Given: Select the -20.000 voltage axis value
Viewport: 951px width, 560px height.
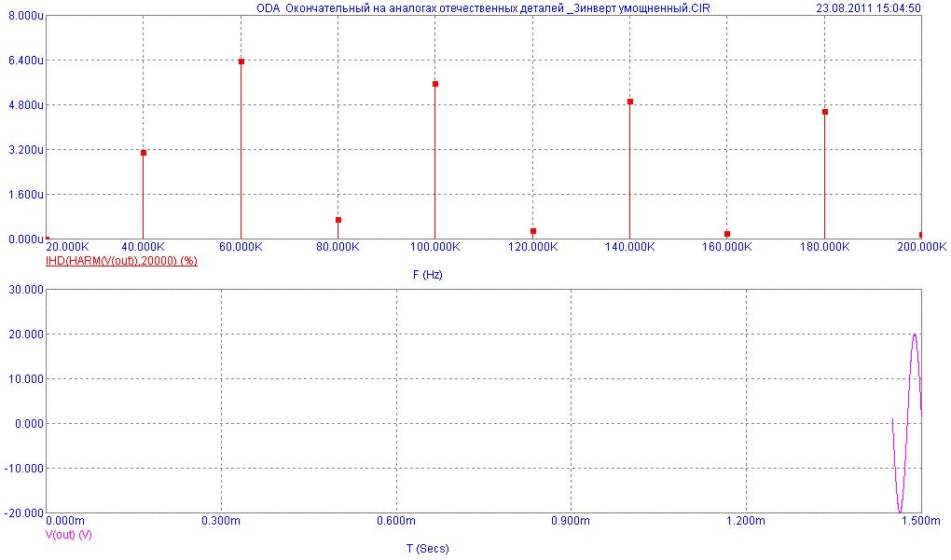Looking at the screenshot, I should point(24,513).
